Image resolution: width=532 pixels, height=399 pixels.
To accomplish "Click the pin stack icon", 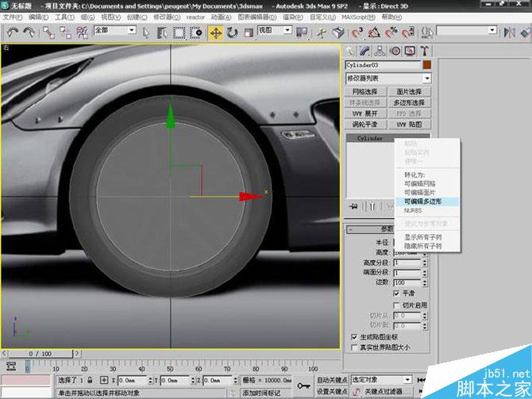I will (x=353, y=206).
